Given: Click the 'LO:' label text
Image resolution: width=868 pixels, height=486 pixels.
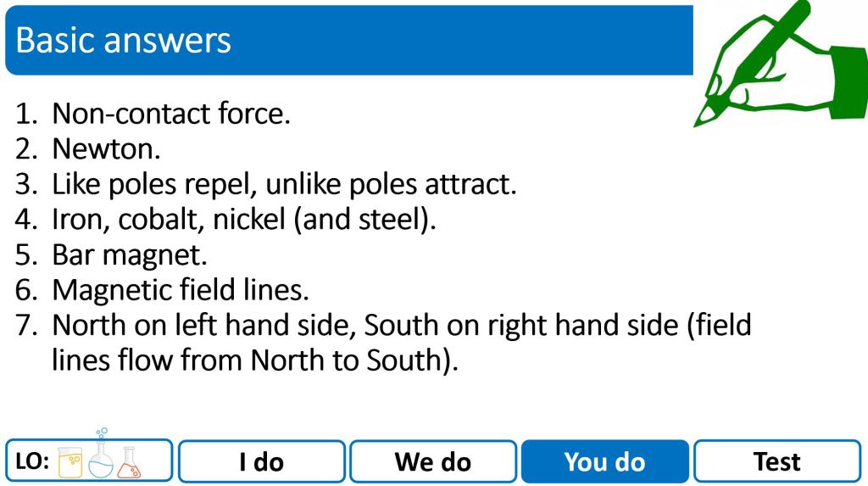Looking at the screenshot, I should [32, 462].
